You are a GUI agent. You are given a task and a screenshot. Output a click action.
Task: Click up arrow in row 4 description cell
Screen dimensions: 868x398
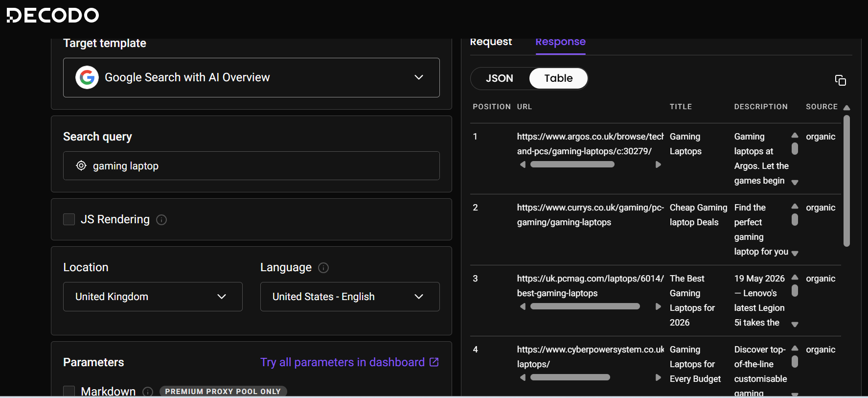795,348
